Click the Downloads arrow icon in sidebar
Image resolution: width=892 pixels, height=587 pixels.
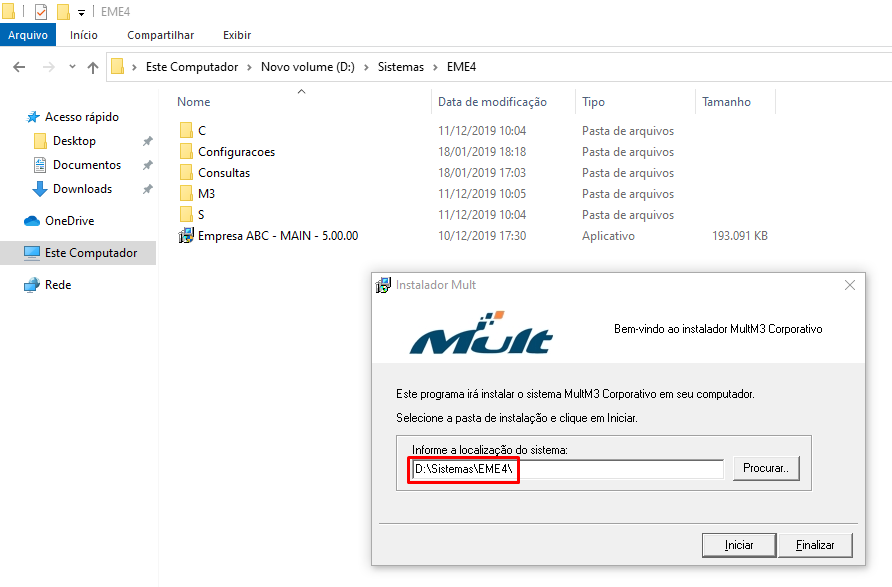pos(40,189)
